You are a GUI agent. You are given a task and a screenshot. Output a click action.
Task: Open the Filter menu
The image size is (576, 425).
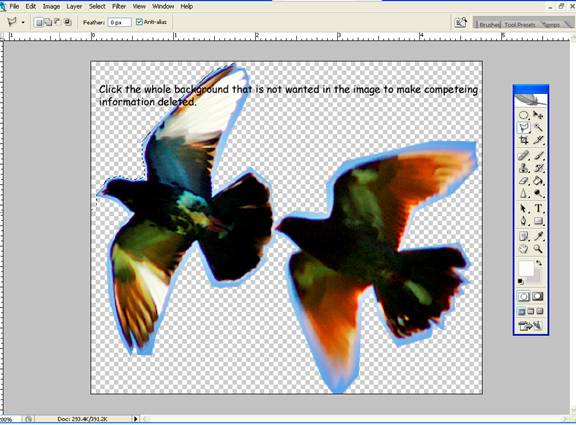coord(119,6)
